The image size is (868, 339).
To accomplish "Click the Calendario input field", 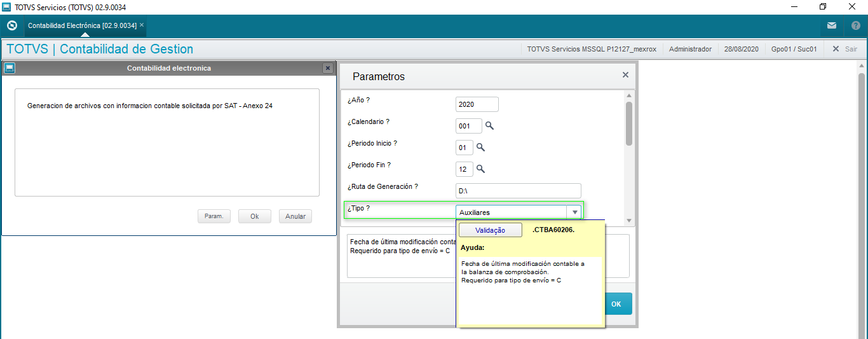I will [x=469, y=126].
